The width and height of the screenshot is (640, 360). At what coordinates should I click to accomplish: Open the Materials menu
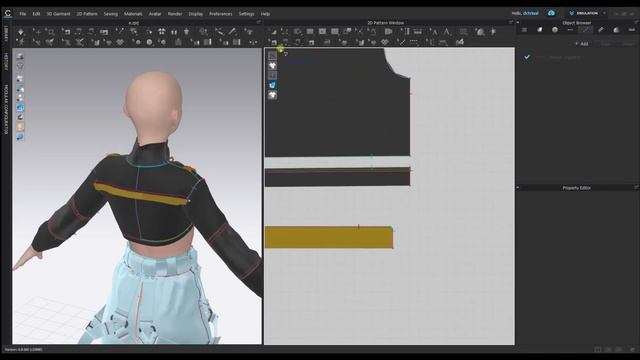133,14
